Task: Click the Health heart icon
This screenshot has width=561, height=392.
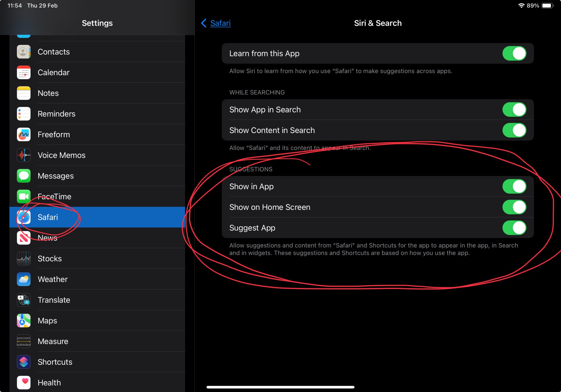Action: pyautogui.click(x=24, y=382)
